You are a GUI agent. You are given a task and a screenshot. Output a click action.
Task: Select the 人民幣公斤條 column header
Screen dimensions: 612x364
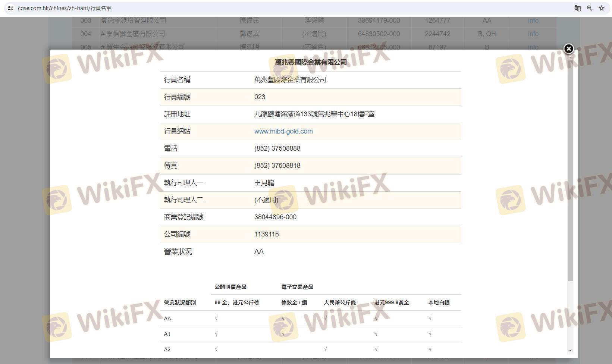pos(340,303)
